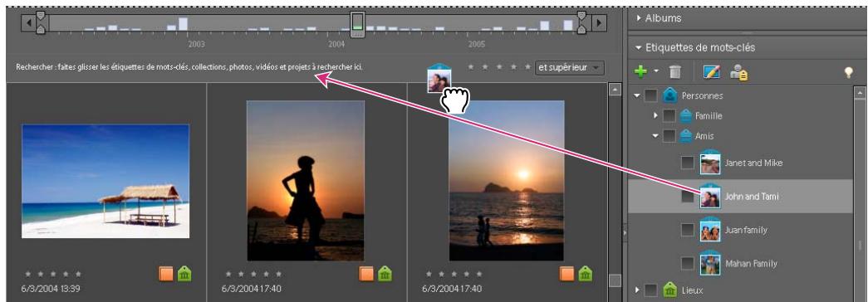Viewport: 868px width, 302px height.
Task: Collapse the Amis sub-category triangle
Action: pos(655,136)
